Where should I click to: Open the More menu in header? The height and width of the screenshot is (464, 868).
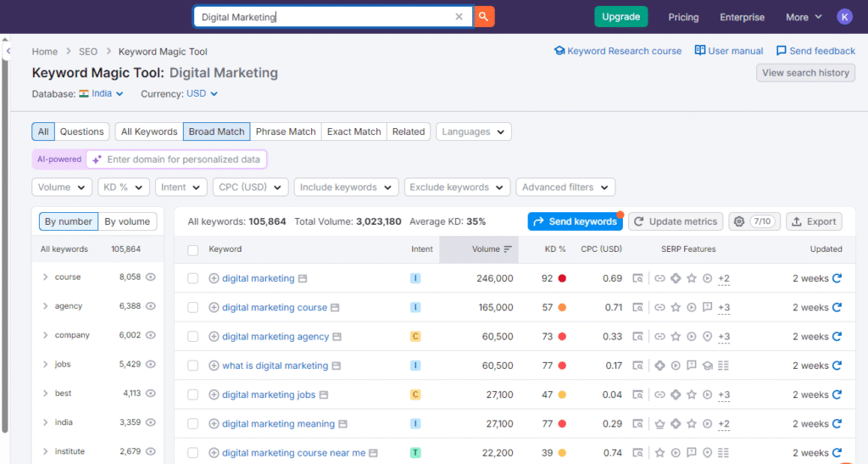tap(804, 17)
